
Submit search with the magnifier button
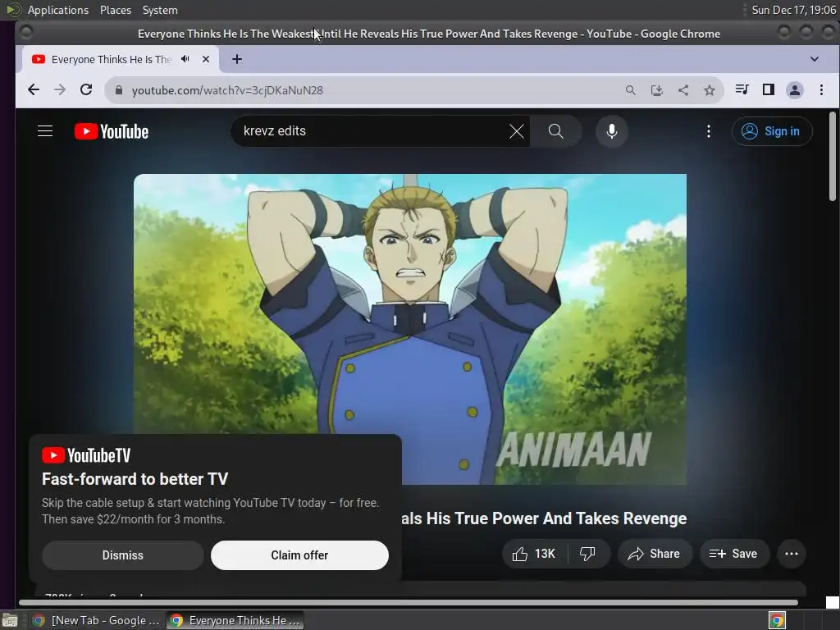556,131
